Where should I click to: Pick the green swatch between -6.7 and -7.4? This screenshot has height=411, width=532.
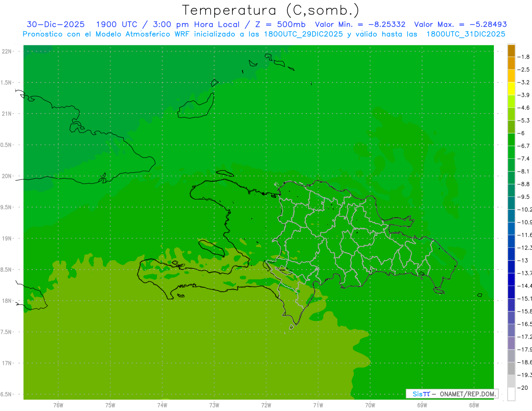(x=511, y=152)
